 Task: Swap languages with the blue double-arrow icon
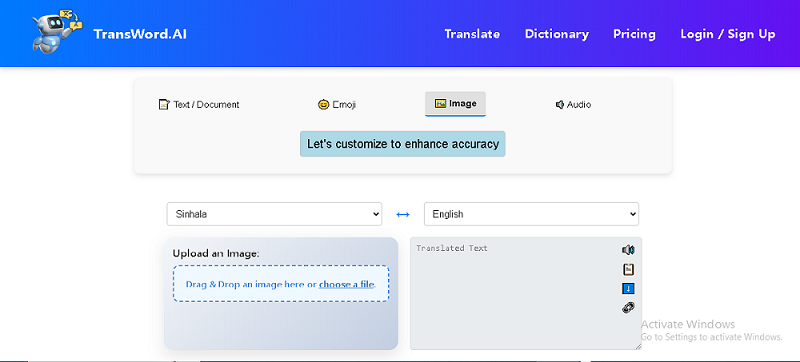(403, 215)
